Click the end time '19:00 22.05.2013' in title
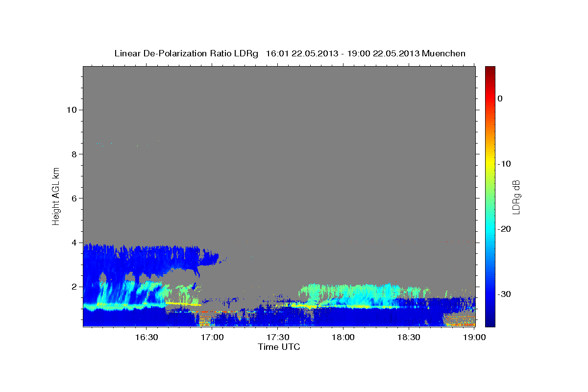 (x=383, y=53)
